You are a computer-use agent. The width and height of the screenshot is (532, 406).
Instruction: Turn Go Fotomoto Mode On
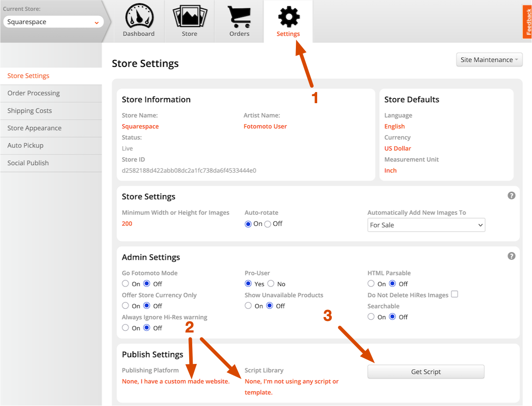click(x=125, y=283)
